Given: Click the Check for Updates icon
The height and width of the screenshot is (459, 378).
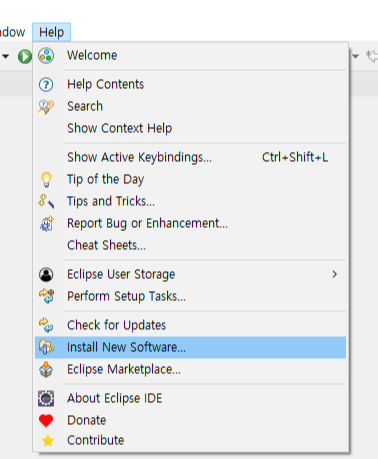Looking at the screenshot, I should coord(46,325).
